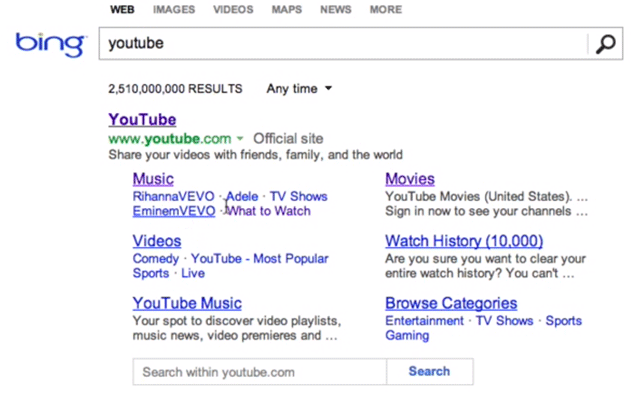The image size is (640, 395).
Task: Open Sports link under Videos
Action: pyautogui.click(x=151, y=273)
